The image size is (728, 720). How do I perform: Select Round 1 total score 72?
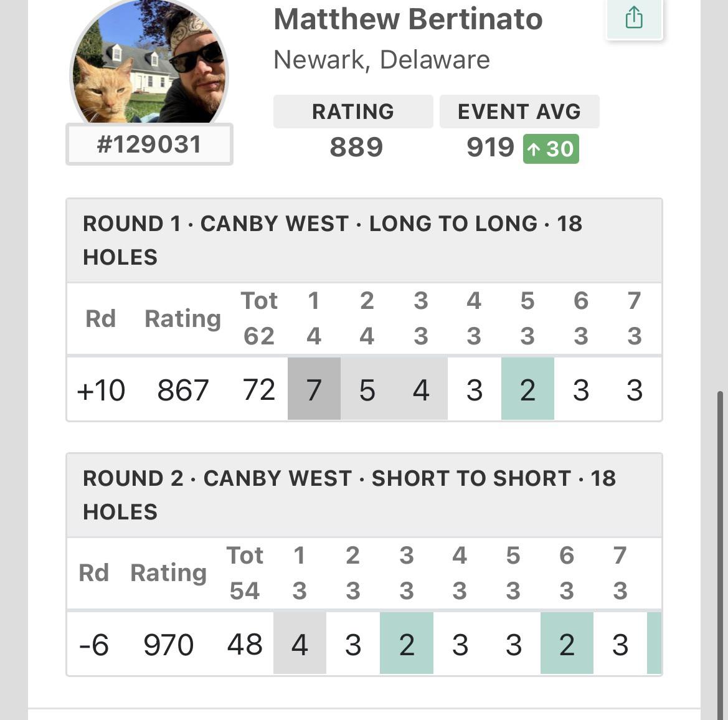click(x=259, y=390)
